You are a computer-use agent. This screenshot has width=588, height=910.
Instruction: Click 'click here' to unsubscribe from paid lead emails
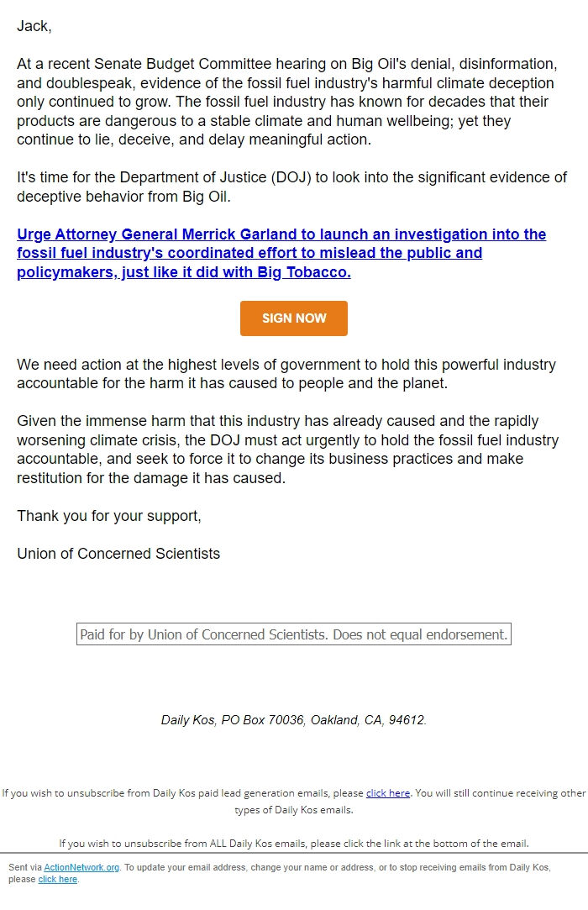tap(387, 792)
